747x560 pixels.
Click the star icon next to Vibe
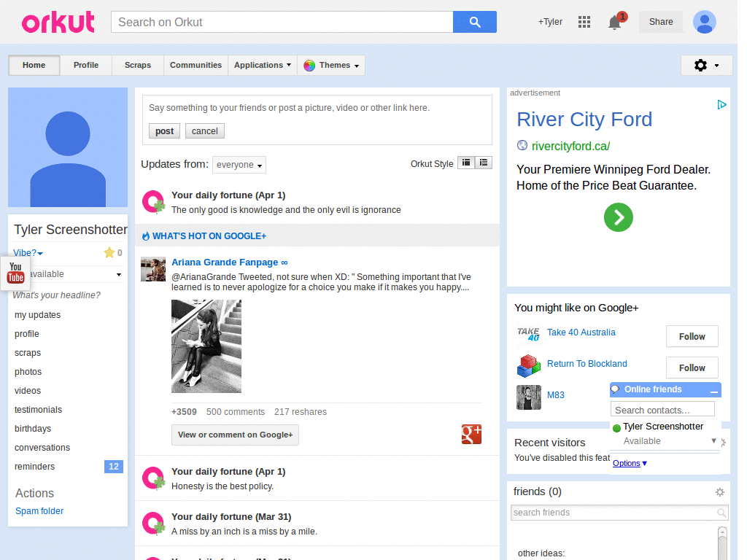click(109, 252)
